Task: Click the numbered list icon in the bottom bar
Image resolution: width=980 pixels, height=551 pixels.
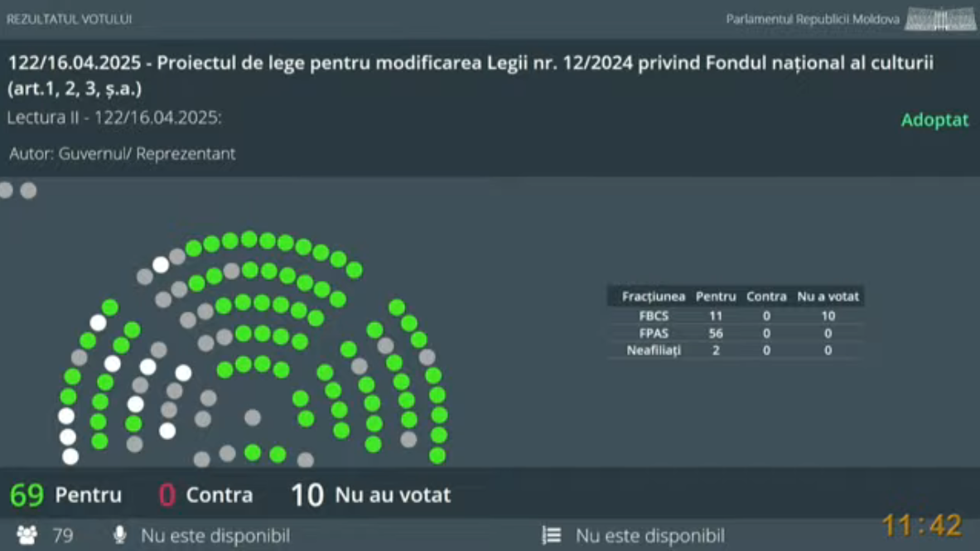Action: (x=552, y=535)
